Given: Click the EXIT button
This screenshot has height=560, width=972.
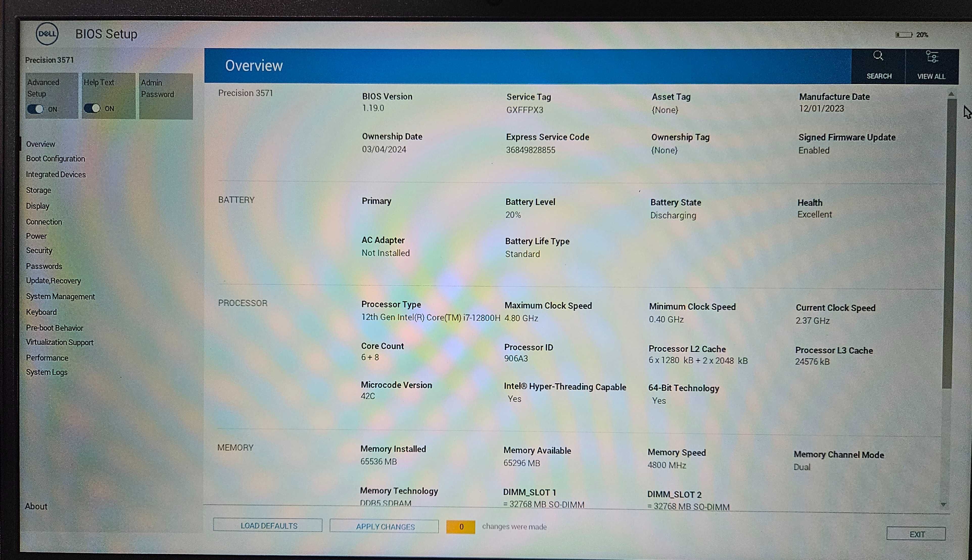Looking at the screenshot, I should pyautogui.click(x=916, y=534).
